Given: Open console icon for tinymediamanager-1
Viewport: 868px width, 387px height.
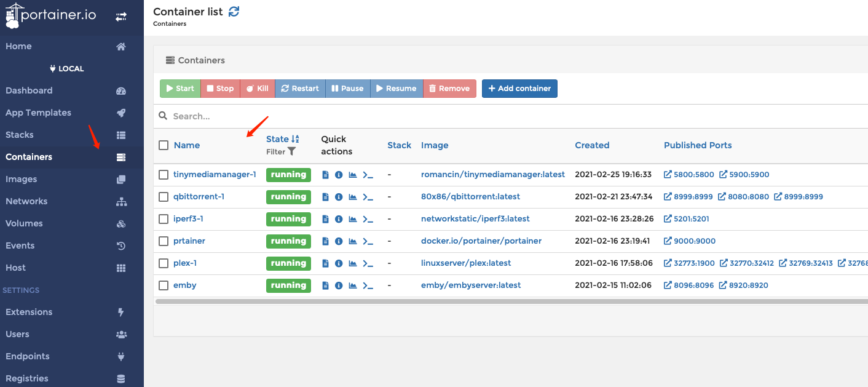Looking at the screenshot, I should click(368, 175).
